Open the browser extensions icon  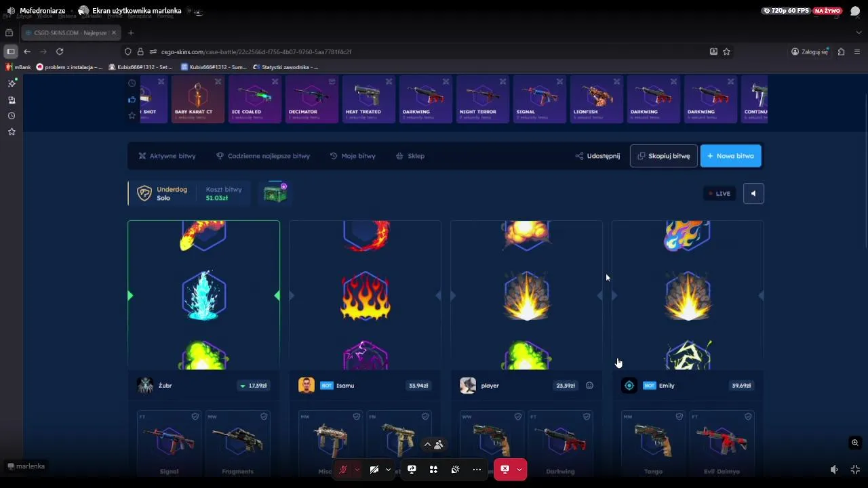click(841, 52)
